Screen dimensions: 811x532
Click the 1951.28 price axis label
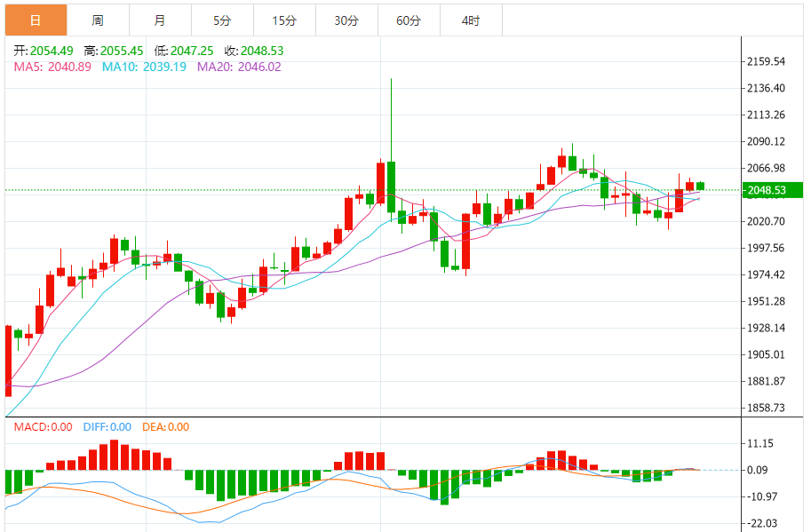click(766, 301)
